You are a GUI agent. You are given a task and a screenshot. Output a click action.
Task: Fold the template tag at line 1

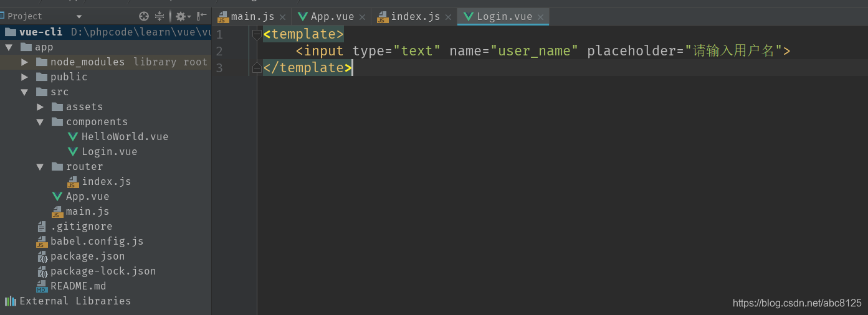tap(257, 35)
